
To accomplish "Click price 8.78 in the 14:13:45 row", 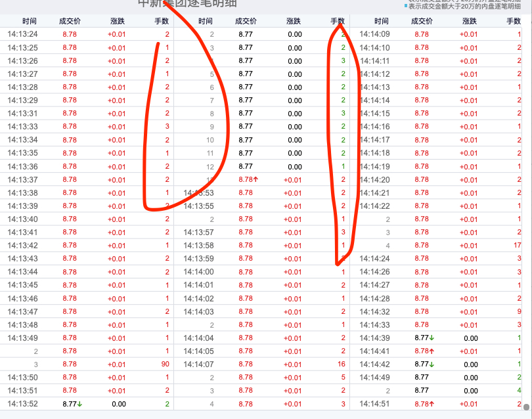I will click(70, 285).
